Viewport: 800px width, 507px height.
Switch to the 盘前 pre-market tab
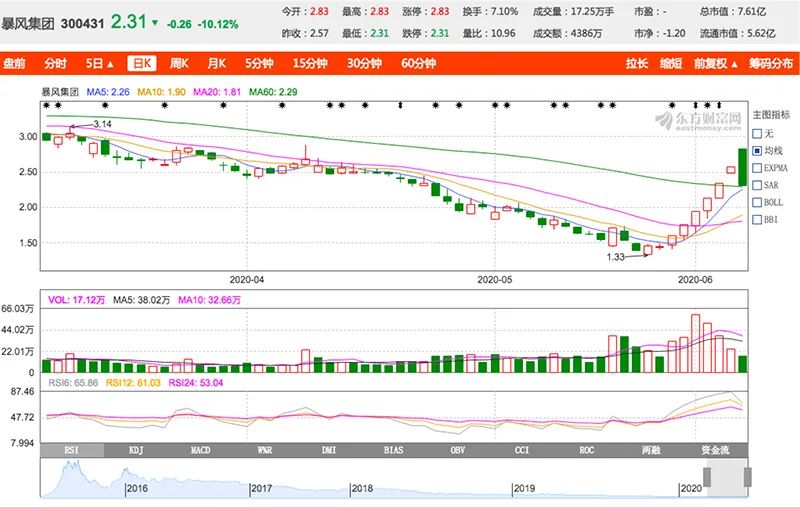[x=14, y=63]
